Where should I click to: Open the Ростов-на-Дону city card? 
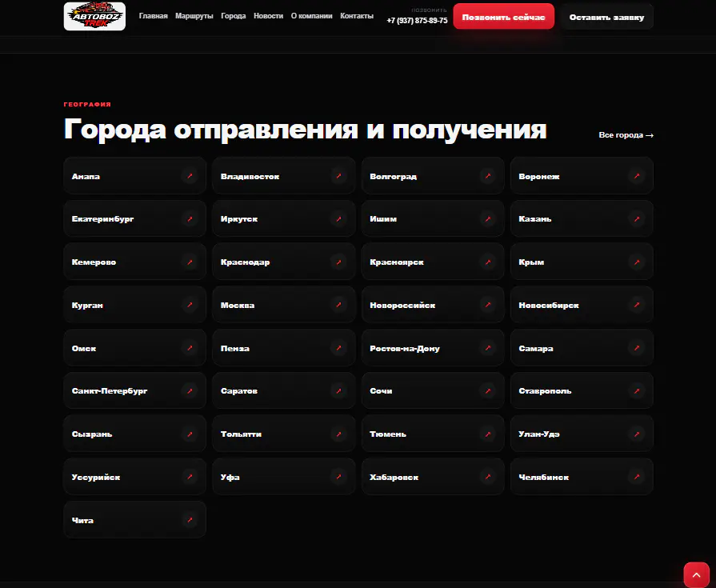point(433,348)
